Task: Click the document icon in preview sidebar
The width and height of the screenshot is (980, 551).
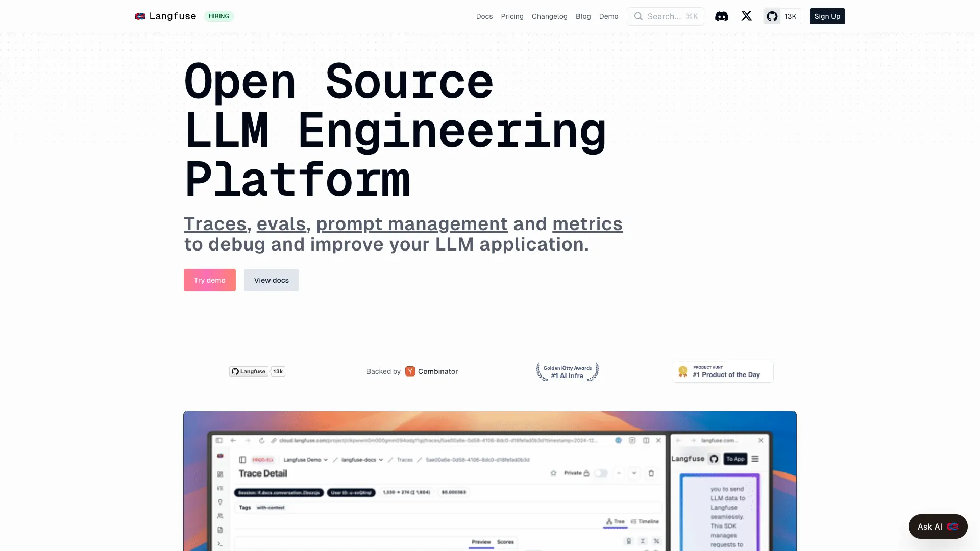Action: coord(220,530)
